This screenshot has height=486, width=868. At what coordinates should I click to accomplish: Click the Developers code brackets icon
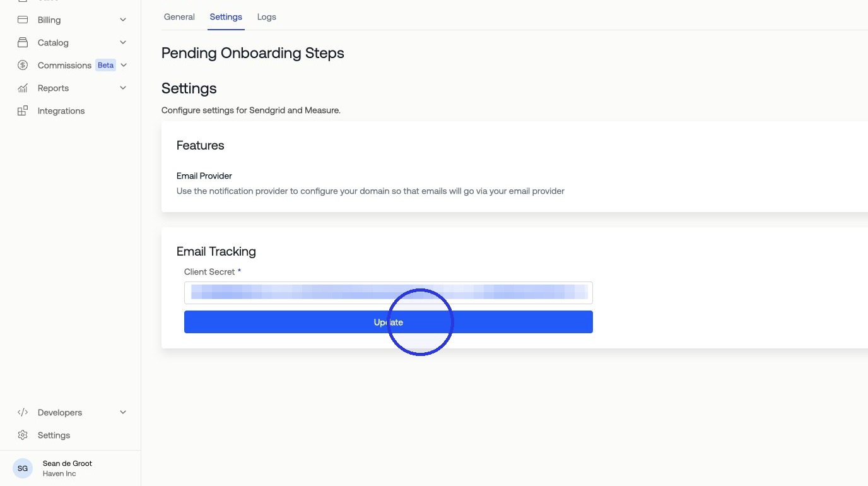pyautogui.click(x=23, y=412)
